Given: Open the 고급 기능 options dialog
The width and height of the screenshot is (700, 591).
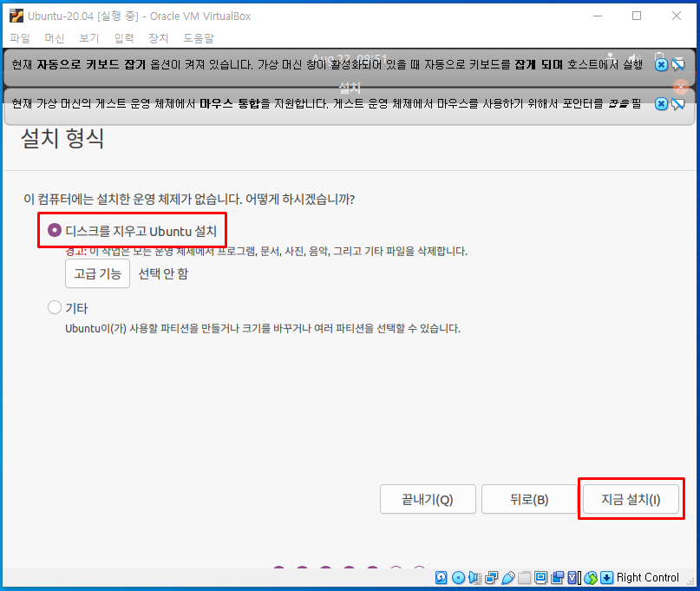Looking at the screenshot, I should click(x=97, y=273).
